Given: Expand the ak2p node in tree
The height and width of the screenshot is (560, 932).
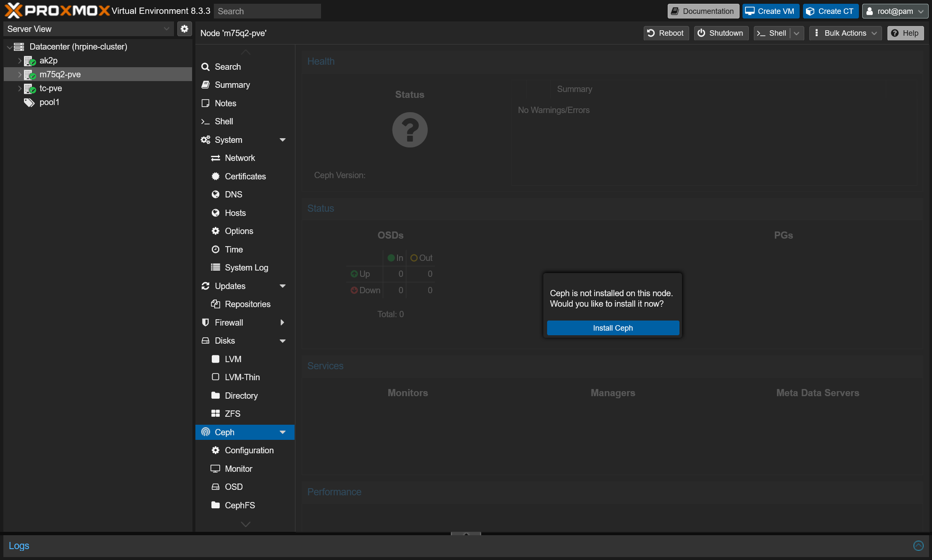Looking at the screenshot, I should [19, 61].
